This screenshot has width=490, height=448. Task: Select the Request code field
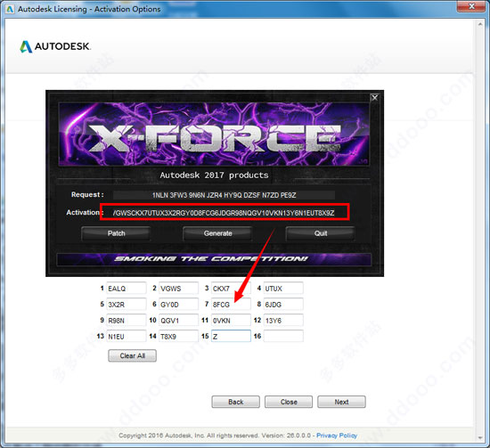point(224,195)
